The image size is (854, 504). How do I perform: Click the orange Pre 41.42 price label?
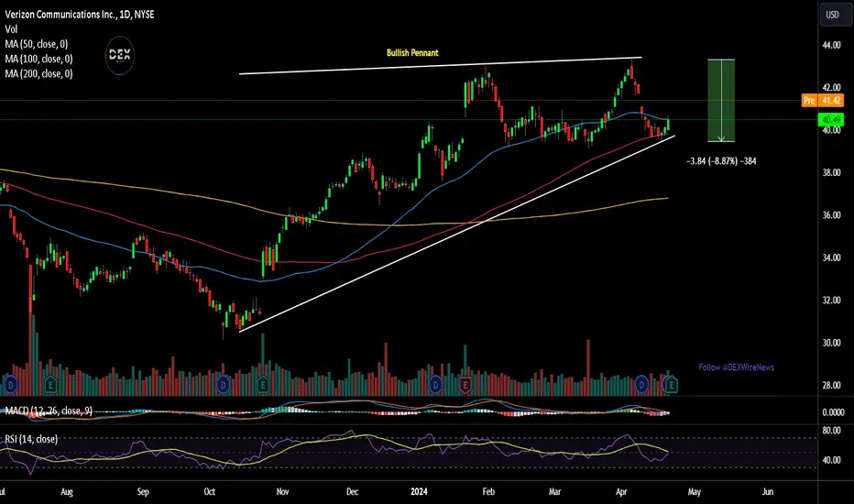coord(823,100)
